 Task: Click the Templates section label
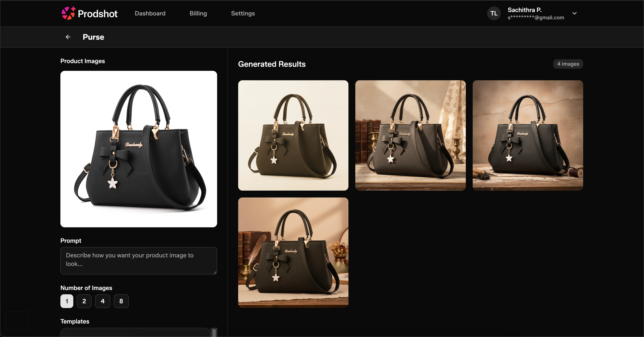(x=75, y=321)
